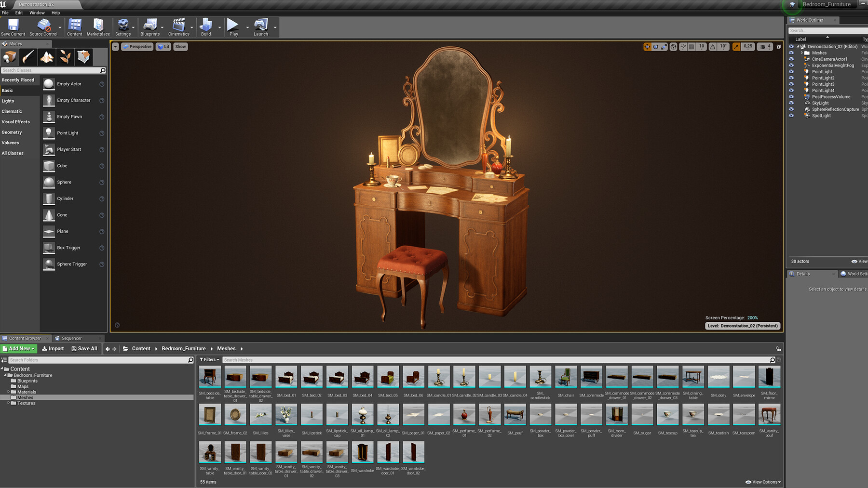Open the Edit menu

(x=19, y=13)
